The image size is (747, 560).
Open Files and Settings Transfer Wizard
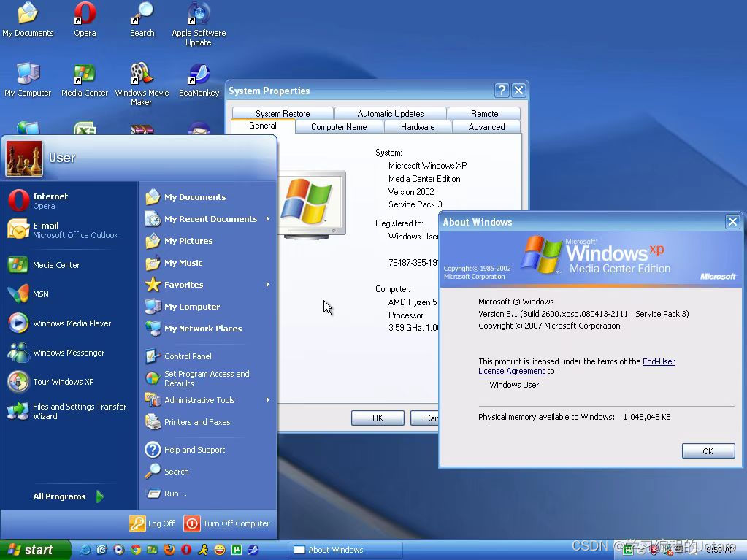[x=70, y=411]
